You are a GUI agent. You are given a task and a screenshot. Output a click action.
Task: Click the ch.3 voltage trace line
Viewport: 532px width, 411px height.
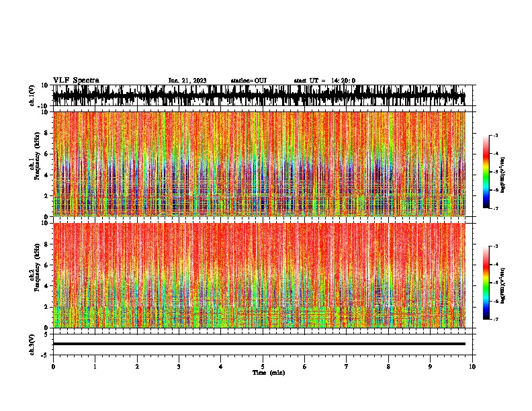pos(259,344)
